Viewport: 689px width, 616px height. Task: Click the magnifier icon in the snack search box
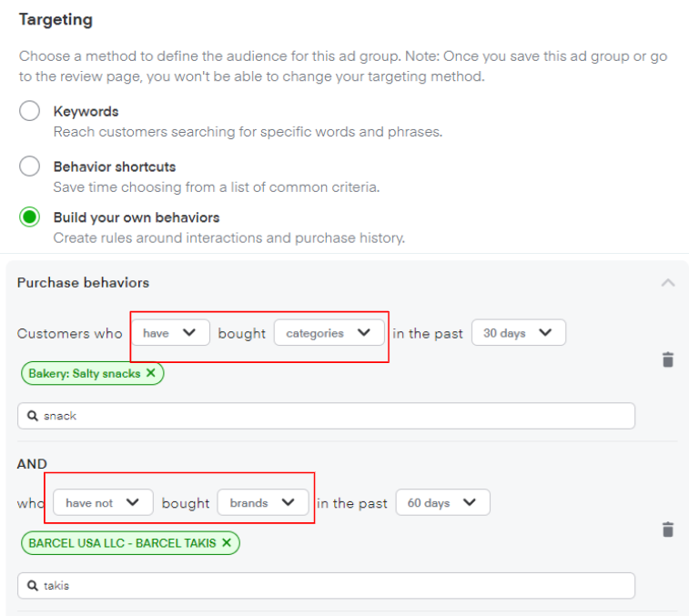[32, 416]
